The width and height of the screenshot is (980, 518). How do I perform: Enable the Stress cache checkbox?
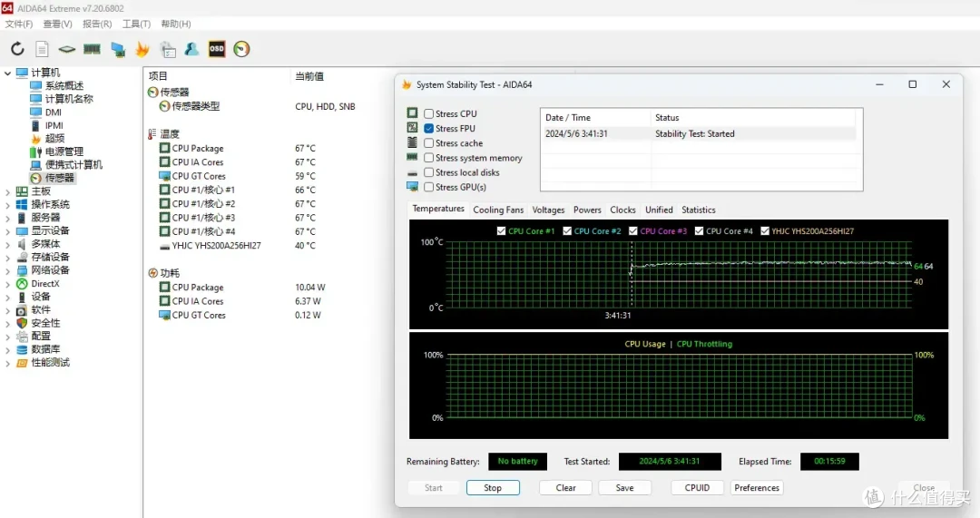pos(428,143)
